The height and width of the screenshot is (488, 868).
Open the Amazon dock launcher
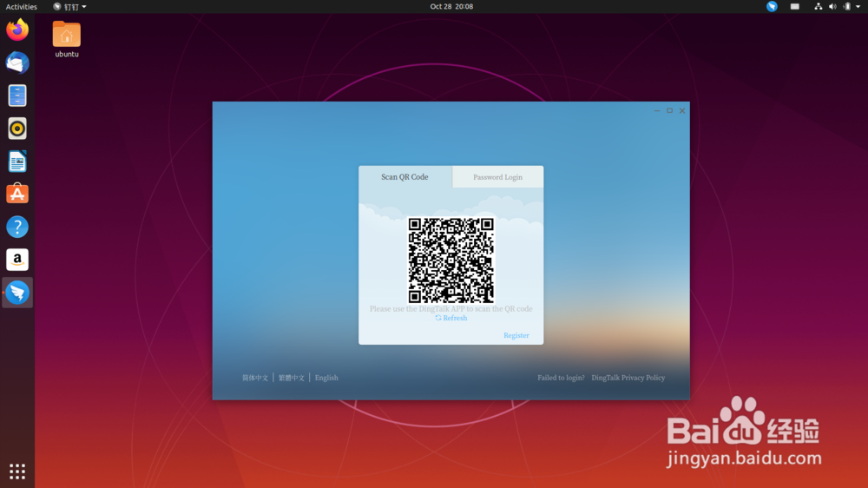pyautogui.click(x=17, y=260)
